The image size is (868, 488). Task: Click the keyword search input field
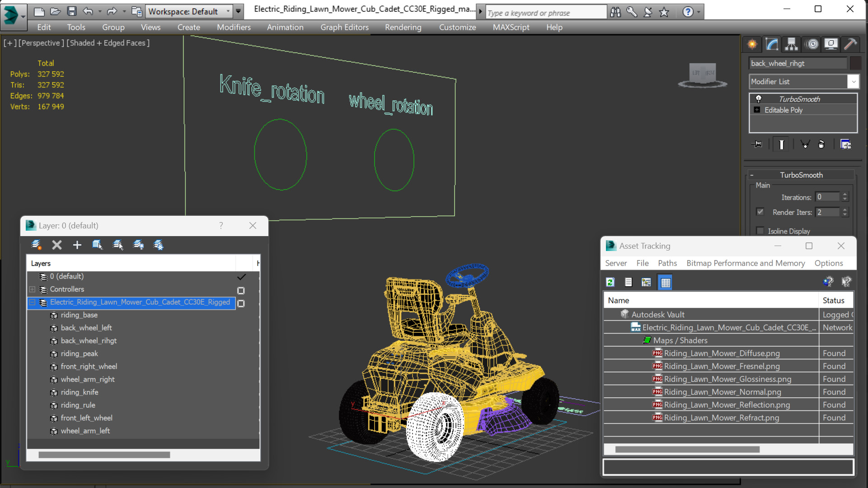545,13
